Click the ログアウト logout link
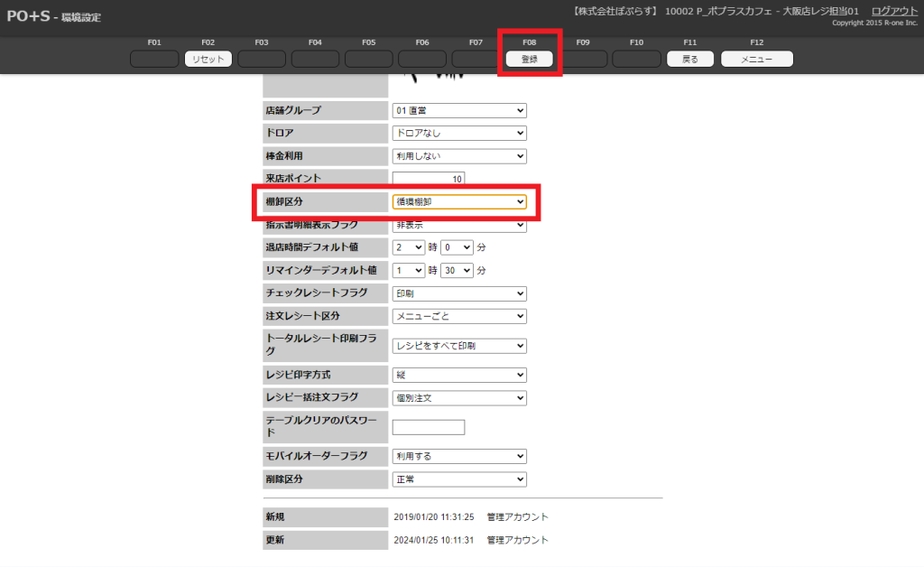924x567 pixels. pos(894,11)
